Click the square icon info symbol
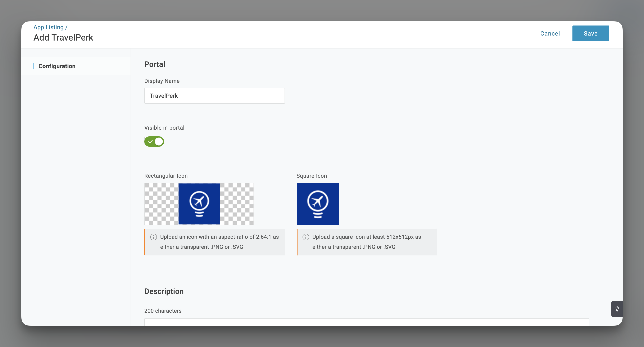Screen dimensions: 644x347 coord(306,237)
